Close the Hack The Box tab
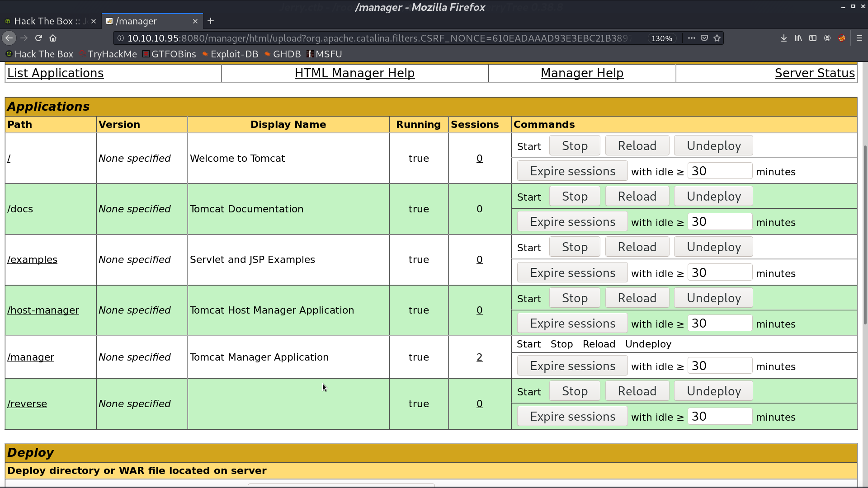The width and height of the screenshot is (868, 488). [94, 21]
